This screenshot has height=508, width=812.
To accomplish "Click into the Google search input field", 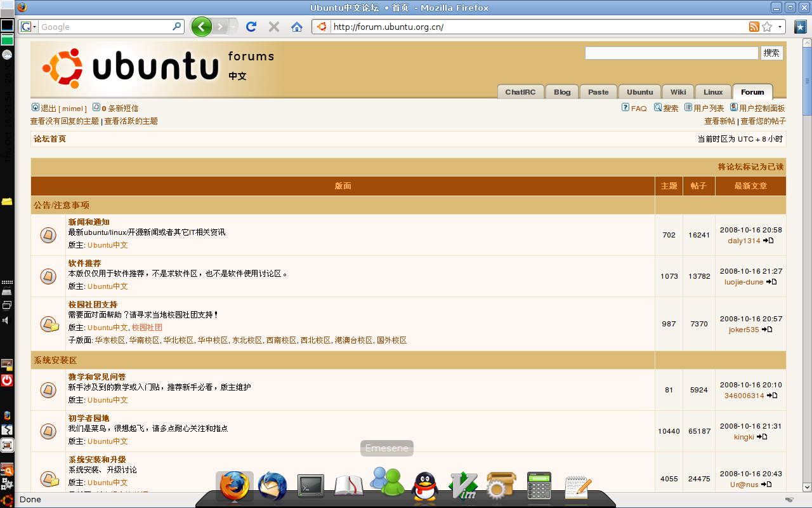I will click(x=105, y=27).
